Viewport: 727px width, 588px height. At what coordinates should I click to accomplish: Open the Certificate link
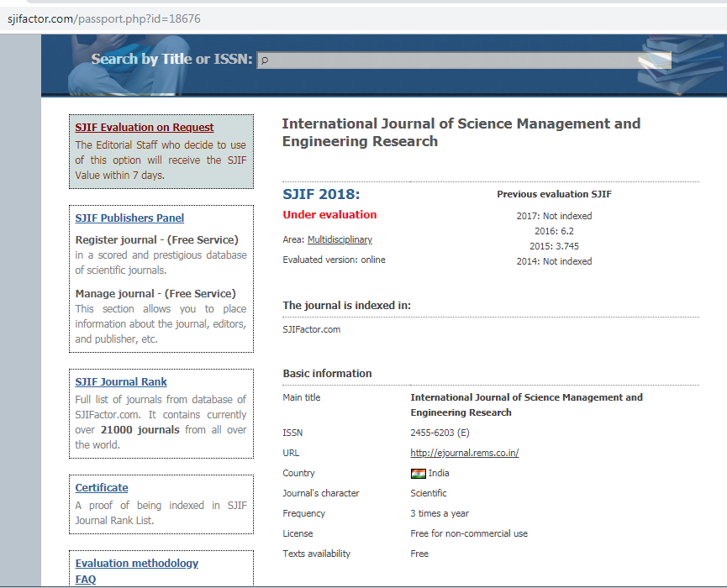coord(102,488)
